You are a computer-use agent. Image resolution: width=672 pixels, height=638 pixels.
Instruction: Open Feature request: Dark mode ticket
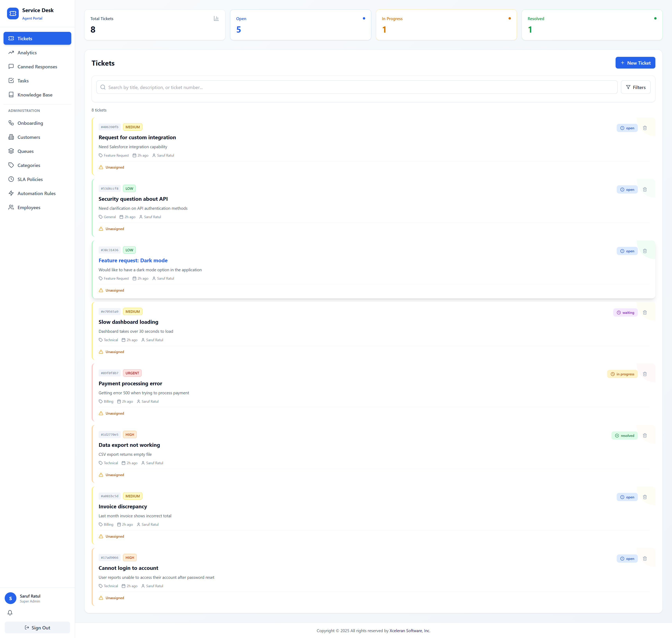pos(133,261)
